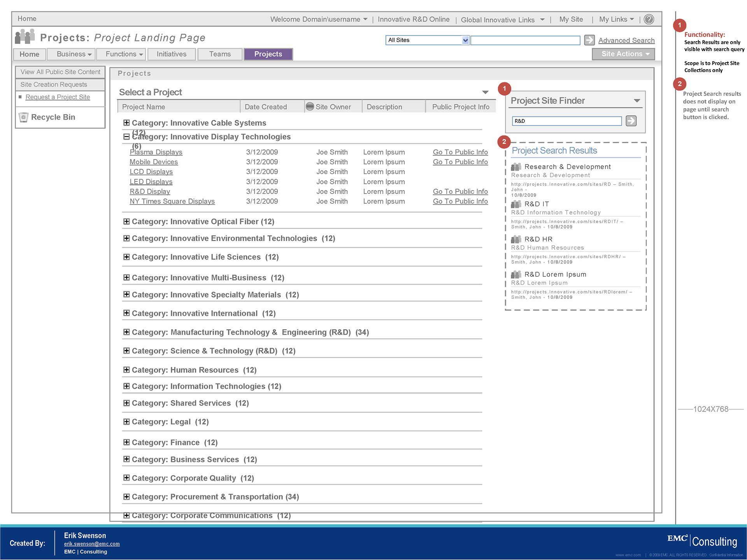Click the Site Owner column status icon
The image size is (747, 560).
pos(310,107)
